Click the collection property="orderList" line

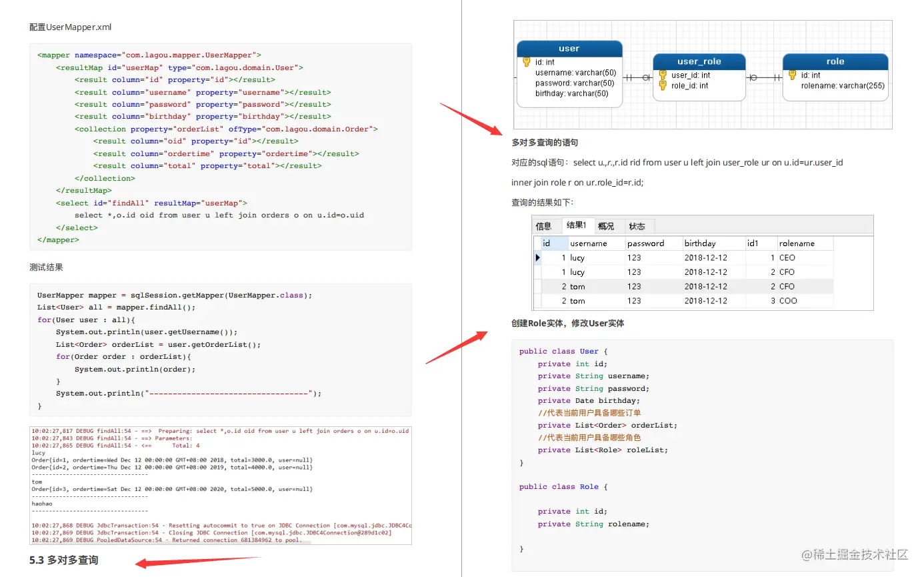[226, 129]
